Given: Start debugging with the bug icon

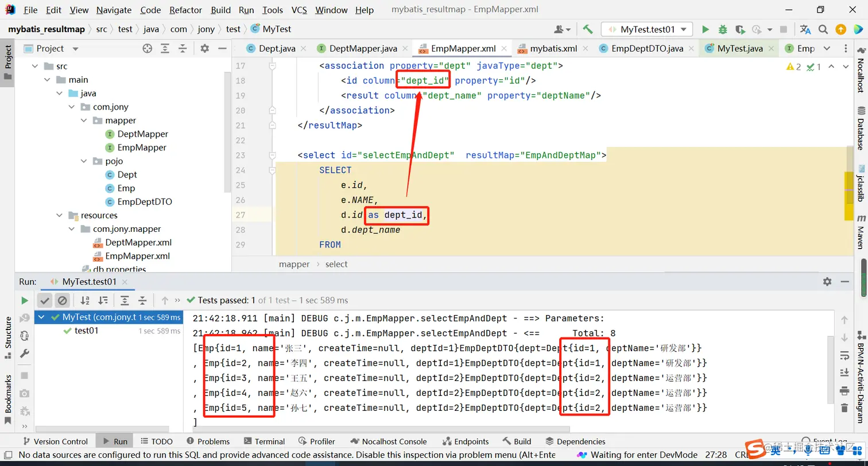Looking at the screenshot, I should click(x=723, y=29).
